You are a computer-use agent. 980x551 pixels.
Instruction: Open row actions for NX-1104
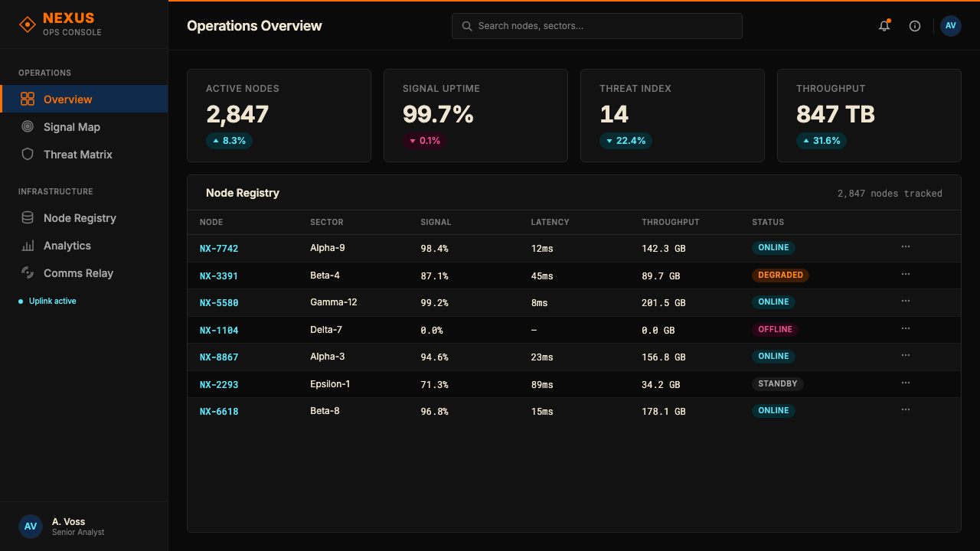coord(906,328)
